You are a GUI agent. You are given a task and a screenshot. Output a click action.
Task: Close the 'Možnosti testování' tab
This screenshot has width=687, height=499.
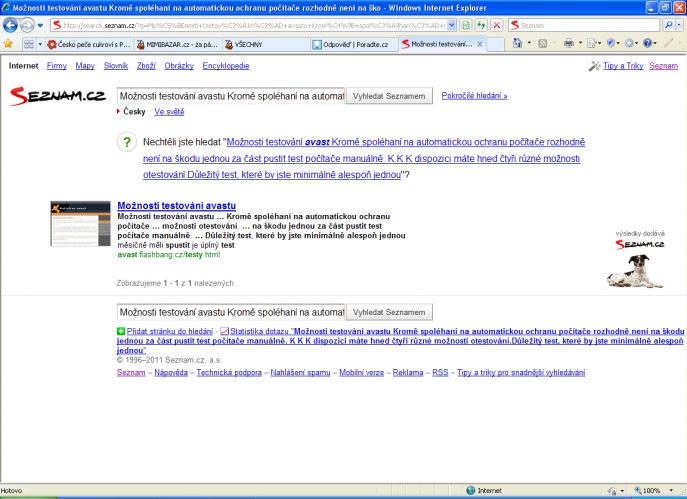480,44
